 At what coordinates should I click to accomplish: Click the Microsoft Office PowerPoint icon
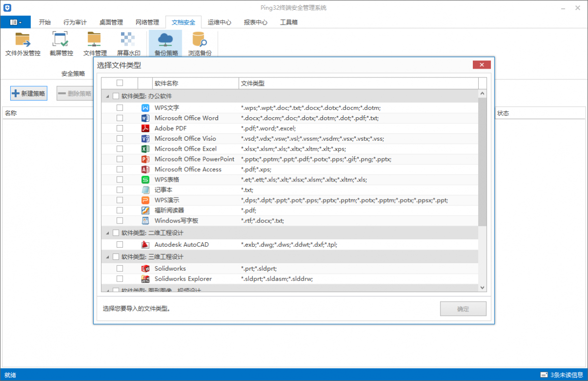145,159
